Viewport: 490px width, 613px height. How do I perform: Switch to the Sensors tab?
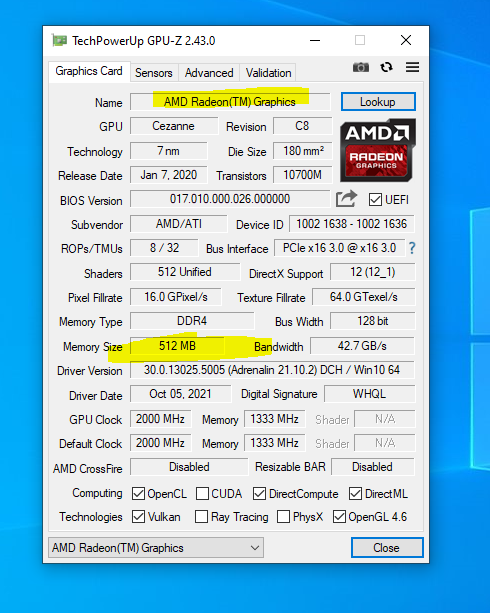click(x=154, y=73)
